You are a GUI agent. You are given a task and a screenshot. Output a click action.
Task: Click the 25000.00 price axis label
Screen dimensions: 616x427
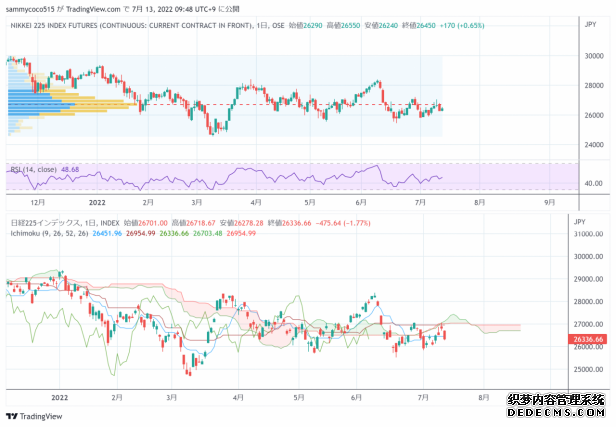pyautogui.click(x=588, y=369)
